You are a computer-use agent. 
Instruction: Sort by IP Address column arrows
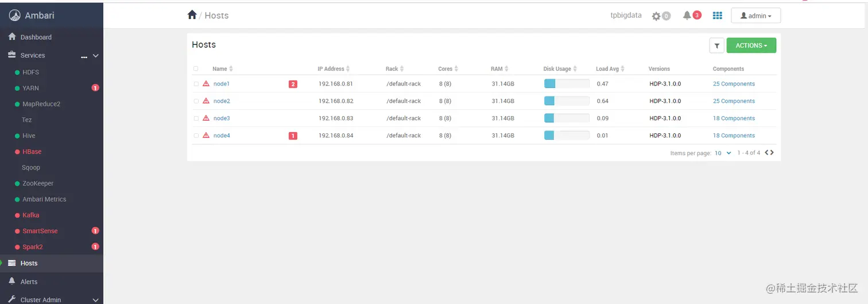point(348,69)
